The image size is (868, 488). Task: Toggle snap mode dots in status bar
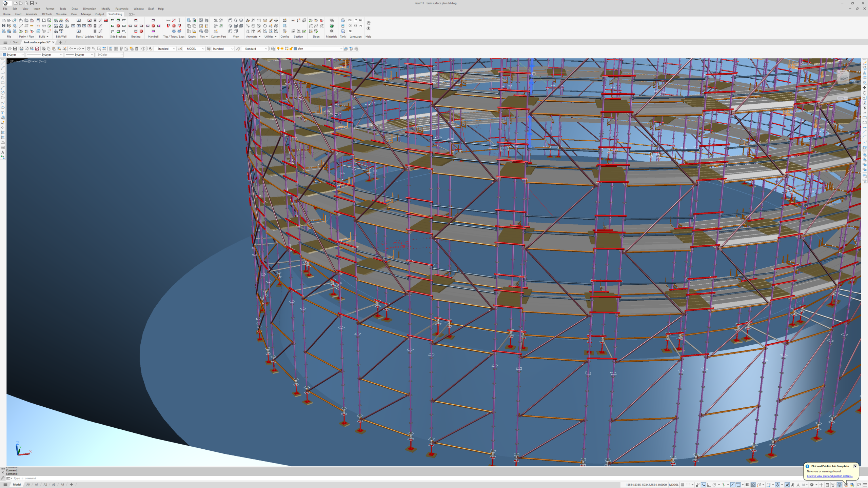click(x=688, y=485)
